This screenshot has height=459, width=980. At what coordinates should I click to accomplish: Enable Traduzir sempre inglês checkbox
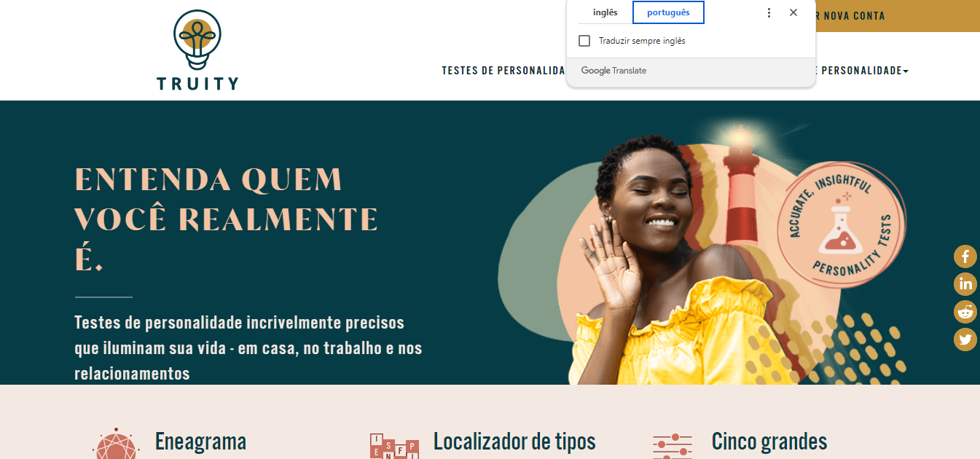[x=584, y=41]
